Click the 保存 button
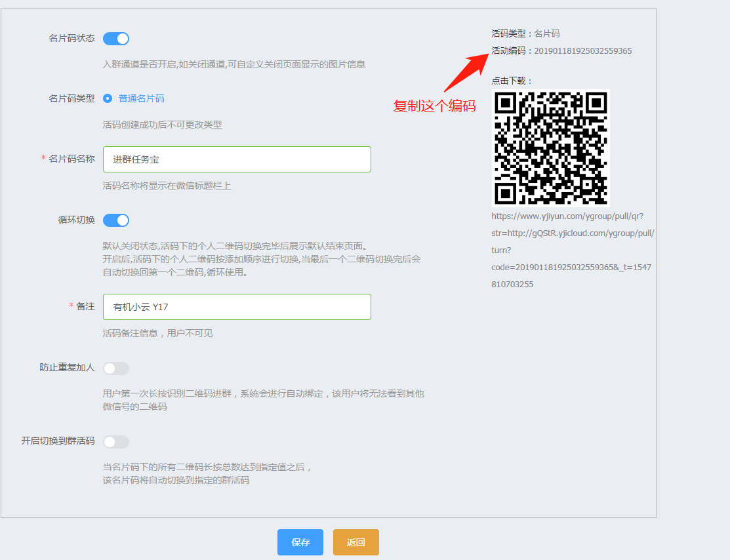The height and width of the screenshot is (560, 730). (x=300, y=542)
